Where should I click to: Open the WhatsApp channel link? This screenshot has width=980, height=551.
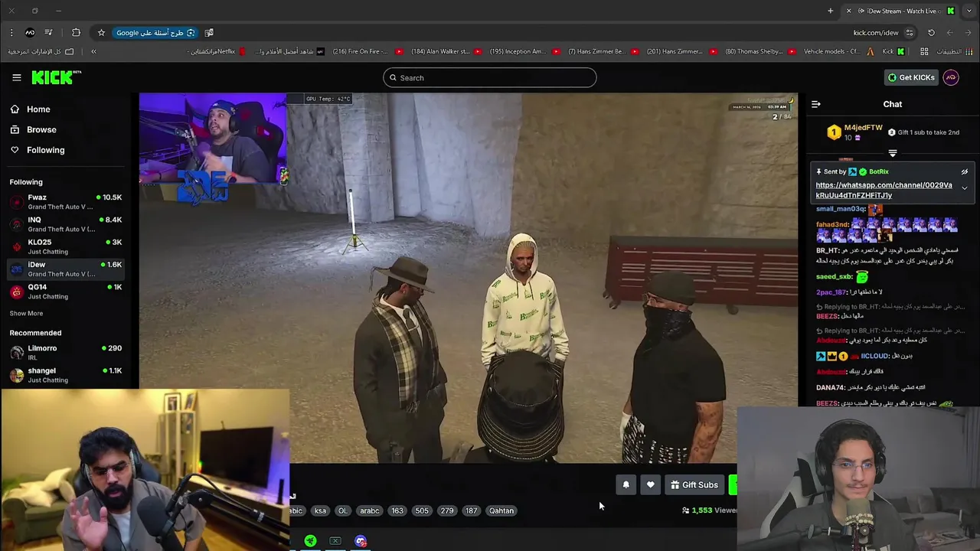884,190
